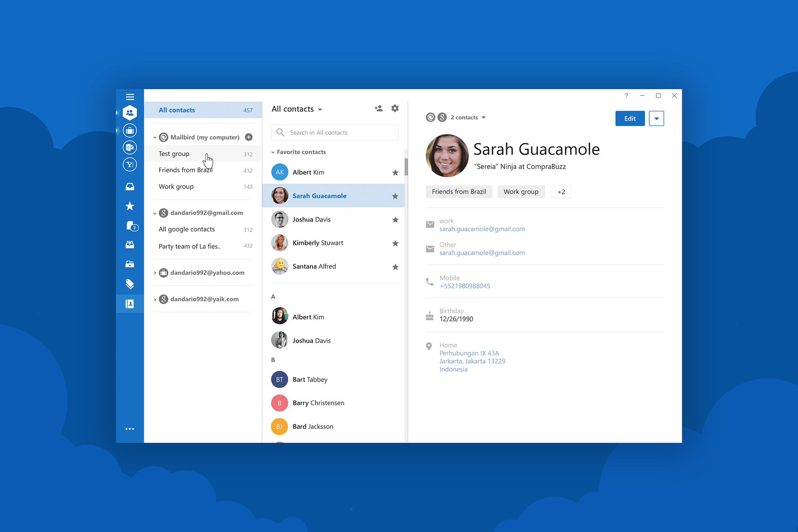Open dropdown arrow next to Edit

coord(656,118)
